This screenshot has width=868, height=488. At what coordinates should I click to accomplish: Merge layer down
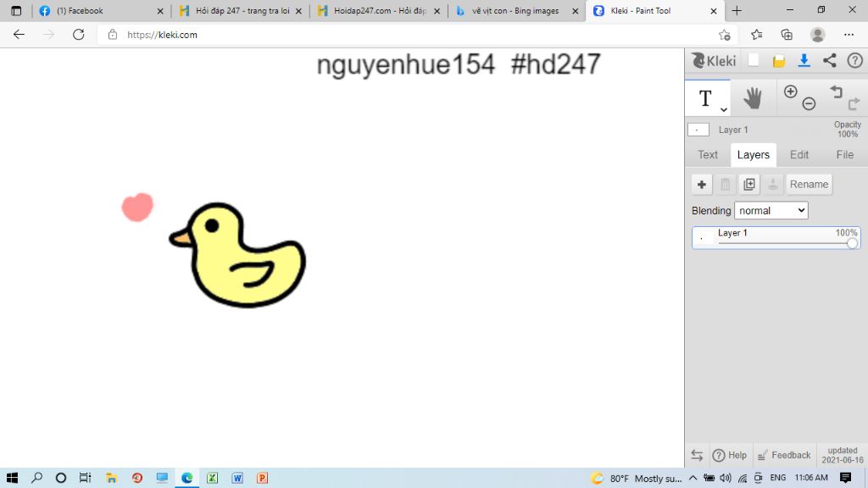click(x=773, y=184)
